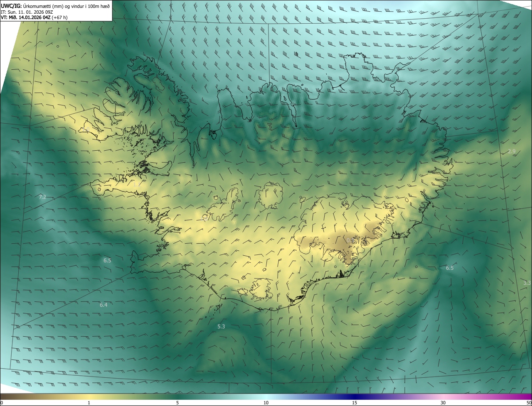Viewport: 532px width, 406px height.
Task: Click the 5 tick on the color scale
Action: [x=177, y=403]
